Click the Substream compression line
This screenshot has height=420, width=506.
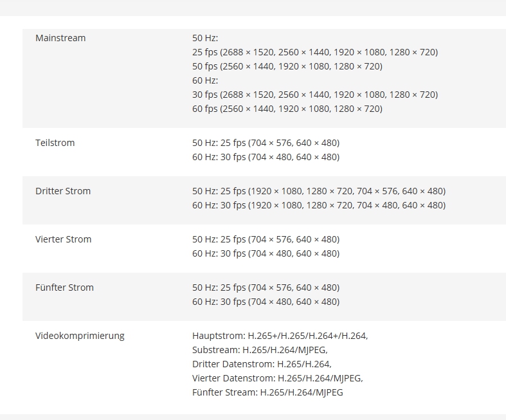(260, 350)
